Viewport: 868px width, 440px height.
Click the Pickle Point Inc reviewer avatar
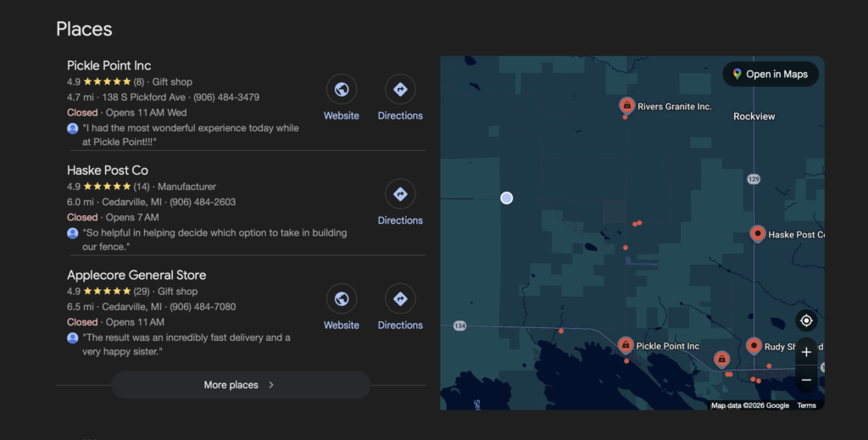coord(73,128)
